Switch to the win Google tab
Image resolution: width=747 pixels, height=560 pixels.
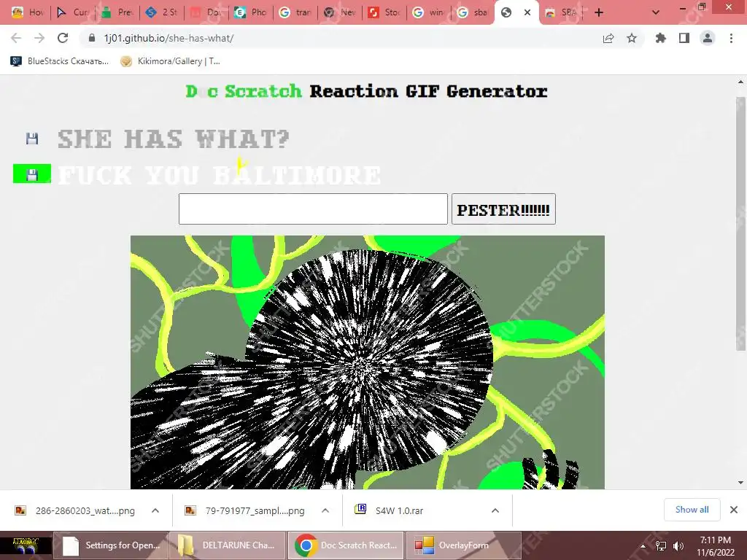coord(427,12)
